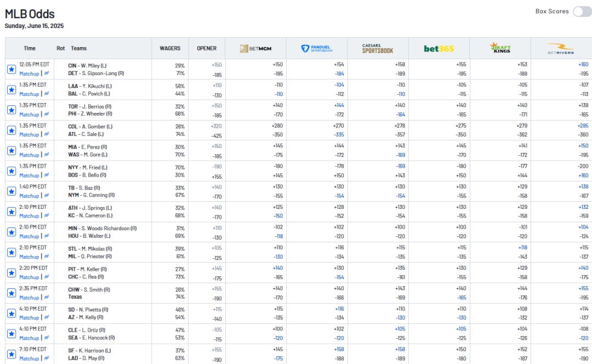Sort by the Time column header
Image resolution: width=592 pixels, height=364 pixels.
(30, 48)
